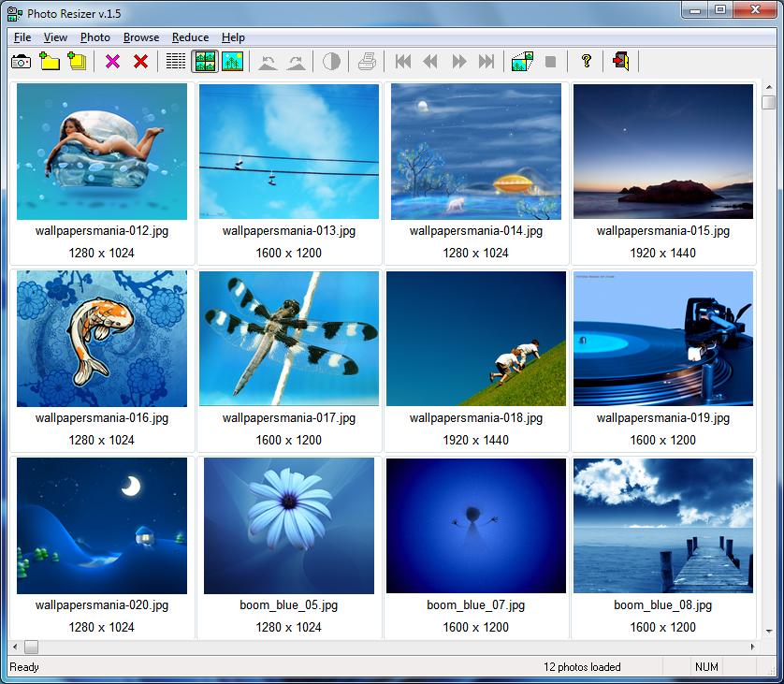784x684 pixels.
Task: Select the wallpapersmania-019.jpg turntable thumbnail
Action: pyautogui.click(x=663, y=339)
